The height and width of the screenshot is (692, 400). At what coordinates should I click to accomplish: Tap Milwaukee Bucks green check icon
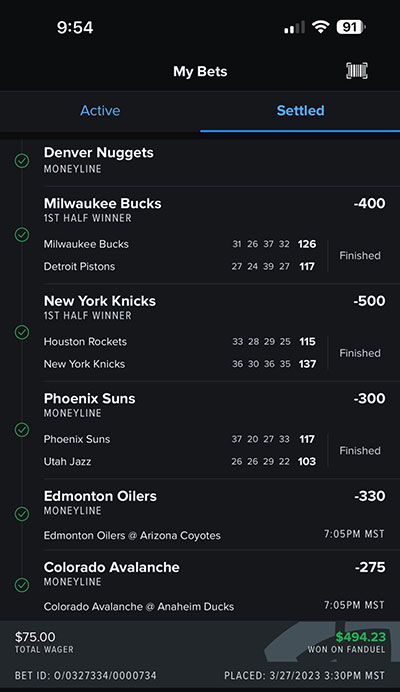click(x=22, y=234)
